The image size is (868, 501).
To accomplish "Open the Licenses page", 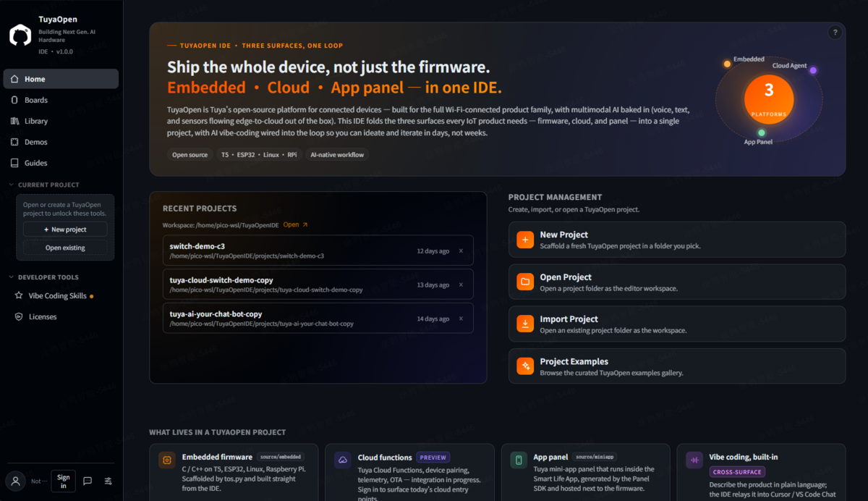I will [x=61, y=316].
